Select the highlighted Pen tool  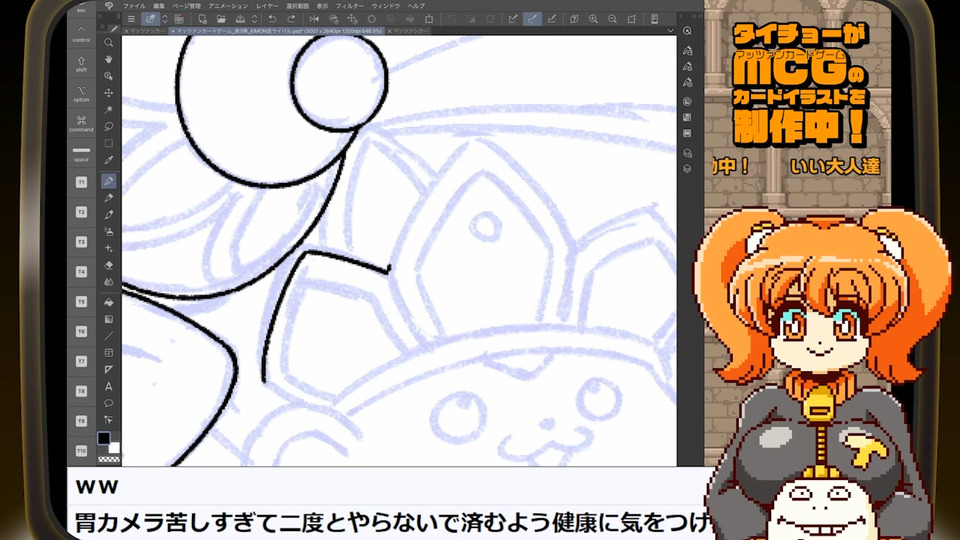click(x=108, y=181)
